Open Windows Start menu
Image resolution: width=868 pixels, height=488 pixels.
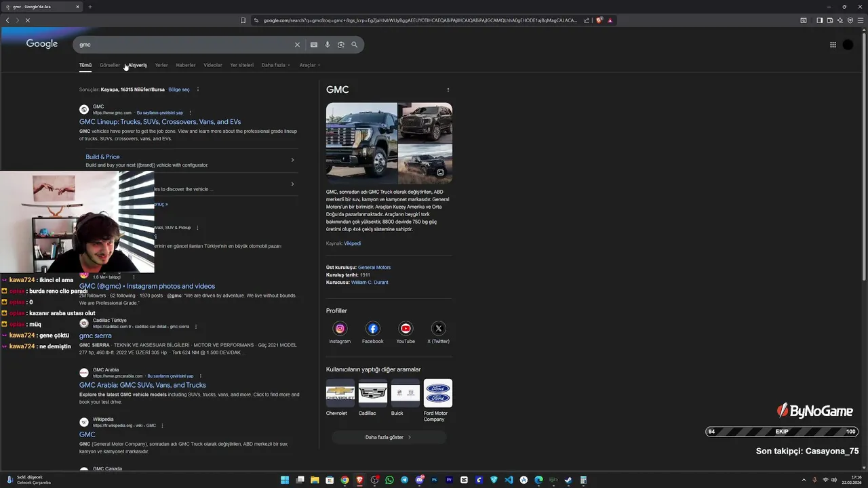point(285,480)
